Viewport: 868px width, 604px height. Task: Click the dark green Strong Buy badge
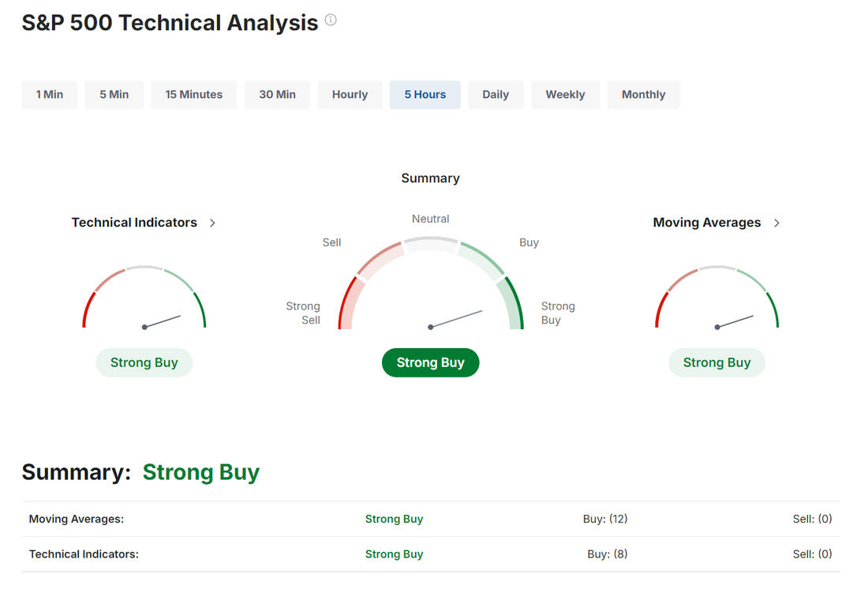430,362
